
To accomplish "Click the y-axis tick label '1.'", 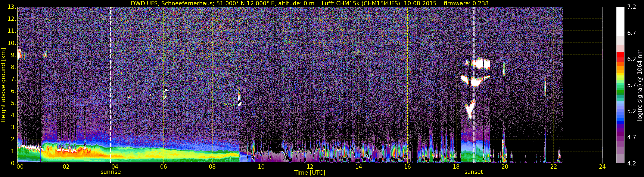I will point(13,151).
